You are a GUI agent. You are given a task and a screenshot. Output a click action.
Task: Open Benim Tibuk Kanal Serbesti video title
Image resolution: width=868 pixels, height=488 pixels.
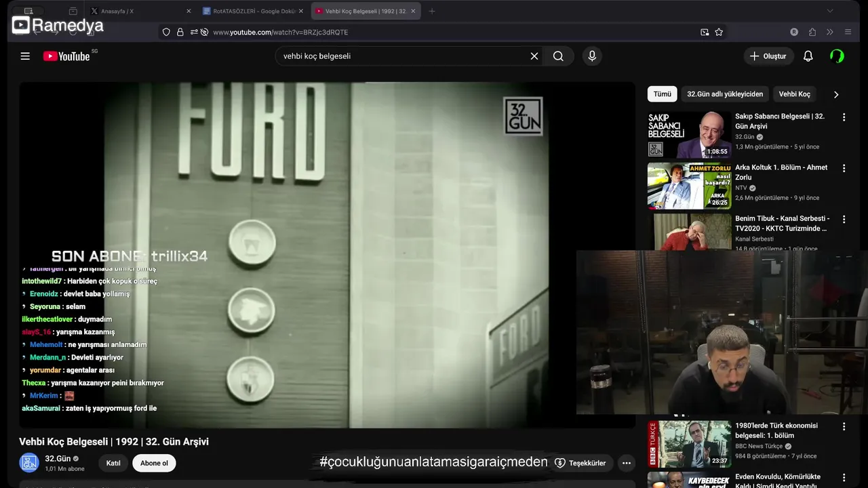pos(782,224)
